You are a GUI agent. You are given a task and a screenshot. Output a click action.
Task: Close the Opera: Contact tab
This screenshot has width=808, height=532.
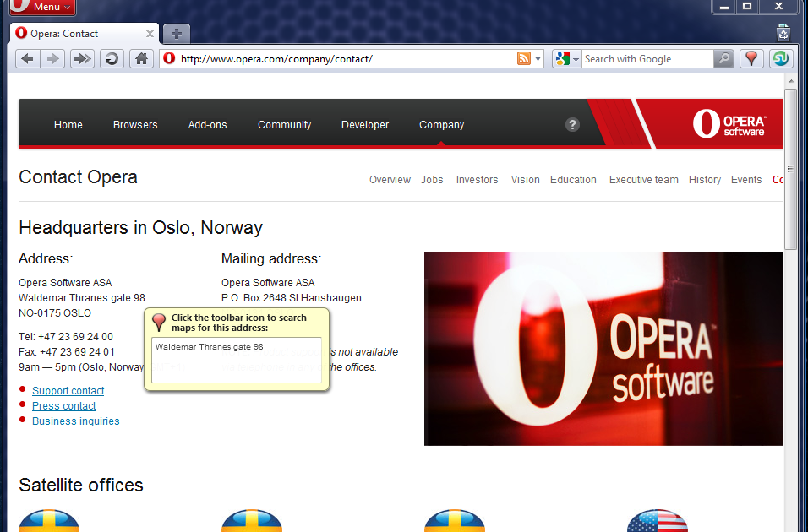(150, 34)
